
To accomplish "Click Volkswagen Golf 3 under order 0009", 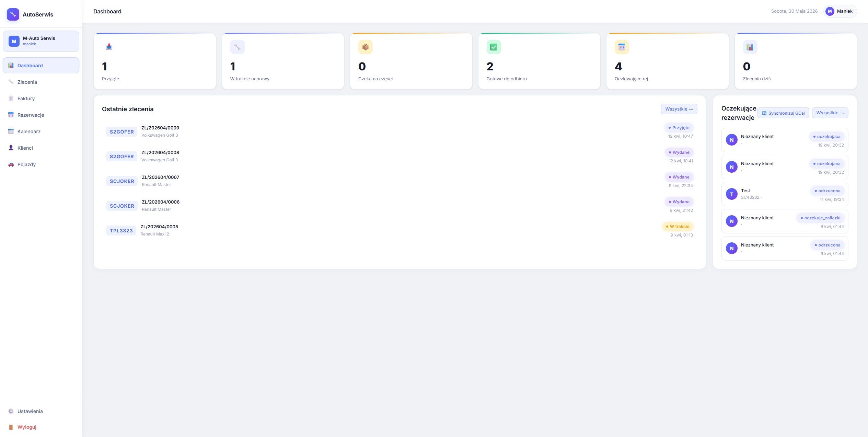I will 160,135.
